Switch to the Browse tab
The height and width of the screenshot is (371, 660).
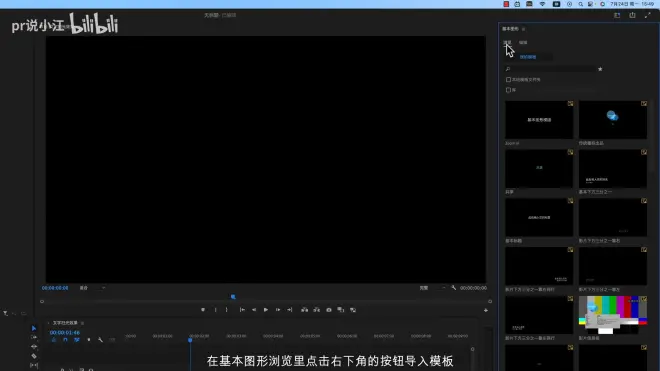coord(507,43)
